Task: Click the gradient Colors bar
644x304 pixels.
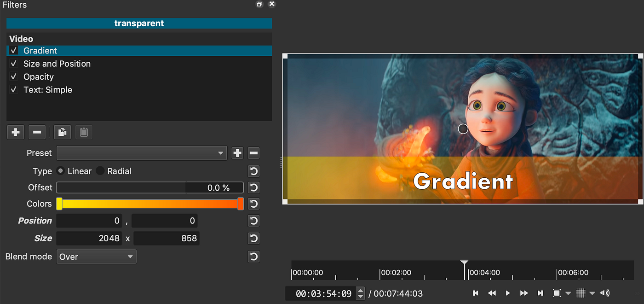Action: click(150, 204)
